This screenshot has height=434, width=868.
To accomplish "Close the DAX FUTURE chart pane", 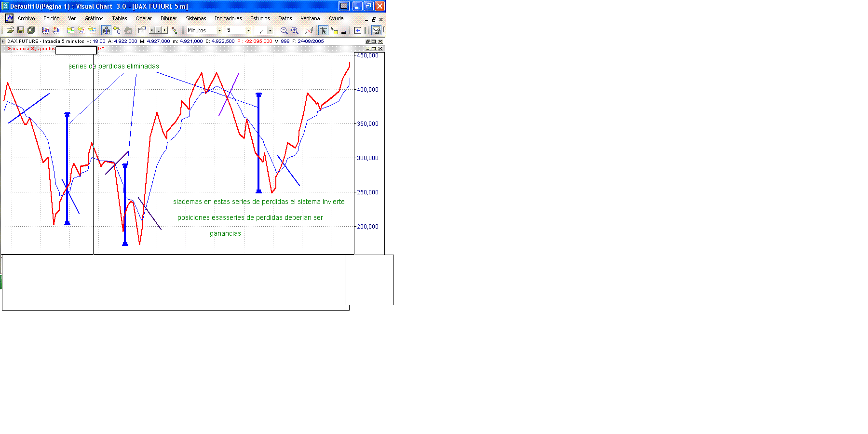I will tap(380, 41).
